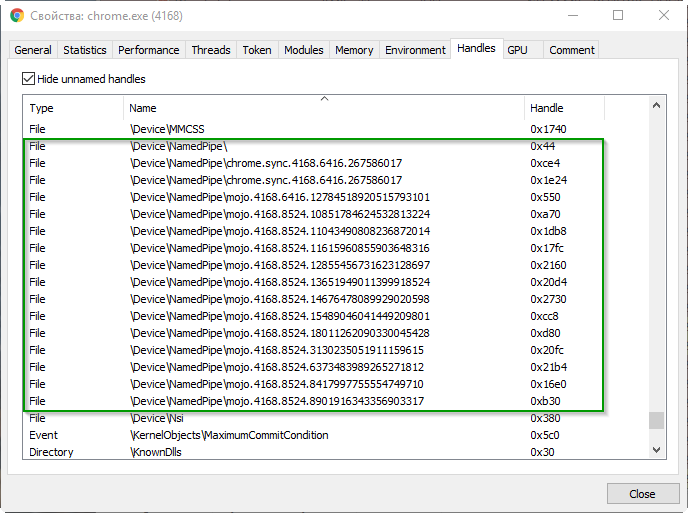
Task: Click handle value 0x21b4
Action: click(x=548, y=367)
